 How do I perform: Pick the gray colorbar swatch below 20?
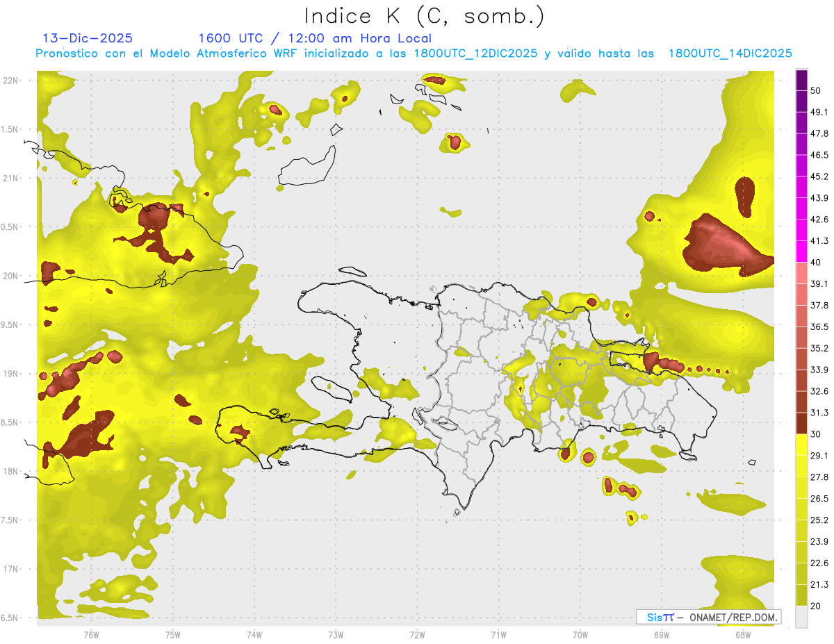tap(801, 617)
